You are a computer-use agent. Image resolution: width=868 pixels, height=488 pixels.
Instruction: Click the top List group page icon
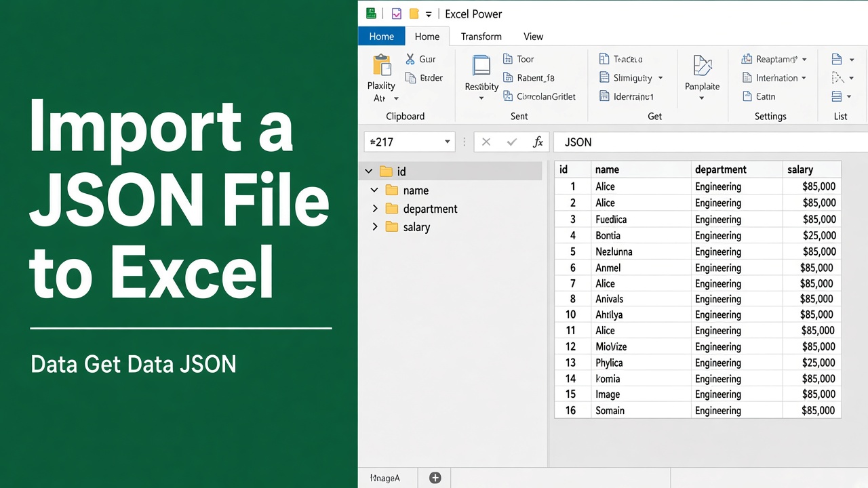pyautogui.click(x=837, y=60)
